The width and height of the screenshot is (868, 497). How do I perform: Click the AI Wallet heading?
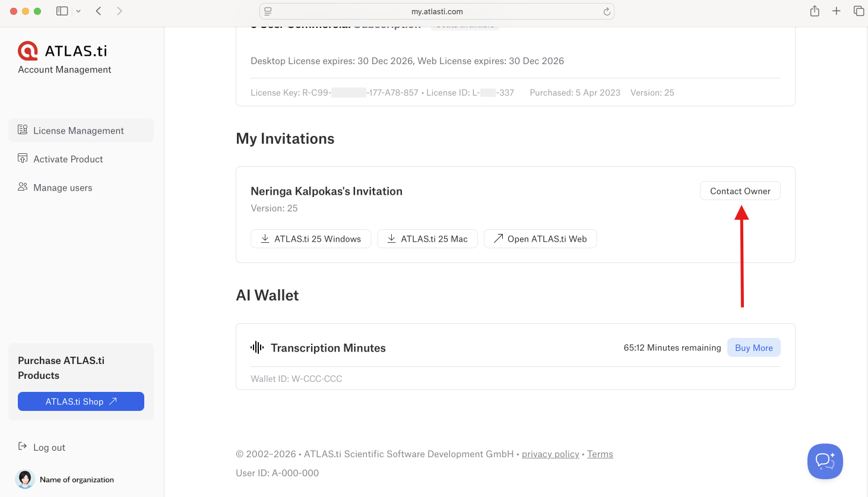[x=267, y=296]
